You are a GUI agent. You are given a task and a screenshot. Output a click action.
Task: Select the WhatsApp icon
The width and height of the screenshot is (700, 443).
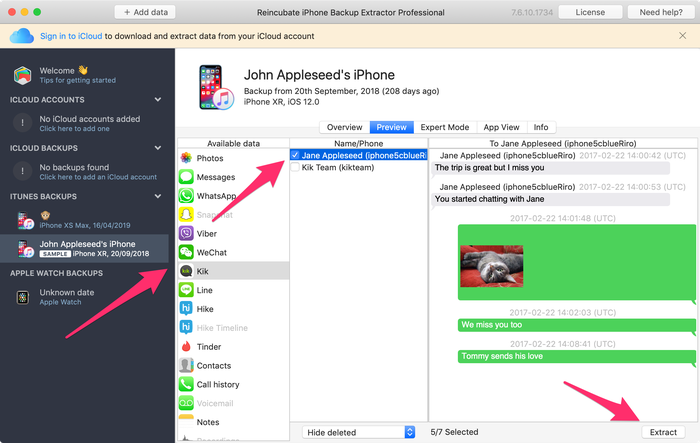(186, 196)
